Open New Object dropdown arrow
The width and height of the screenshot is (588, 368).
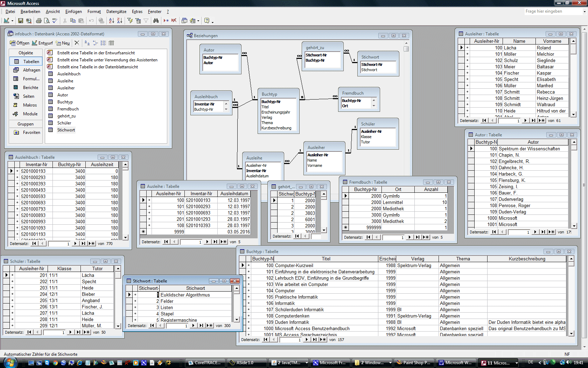click(x=198, y=21)
